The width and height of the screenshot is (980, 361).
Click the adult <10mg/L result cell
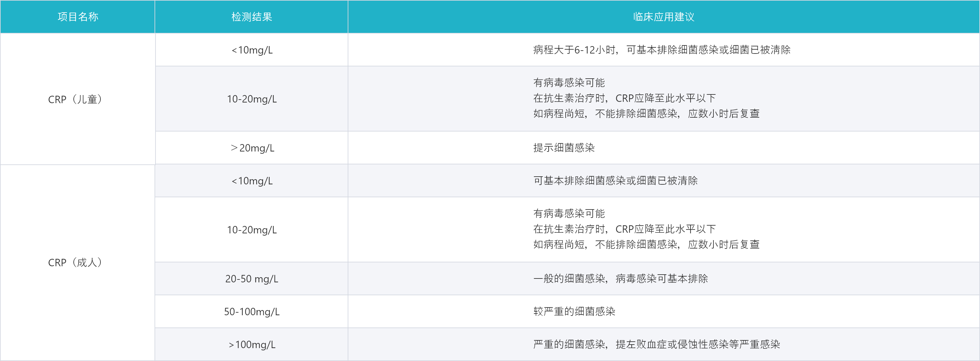[252, 181]
